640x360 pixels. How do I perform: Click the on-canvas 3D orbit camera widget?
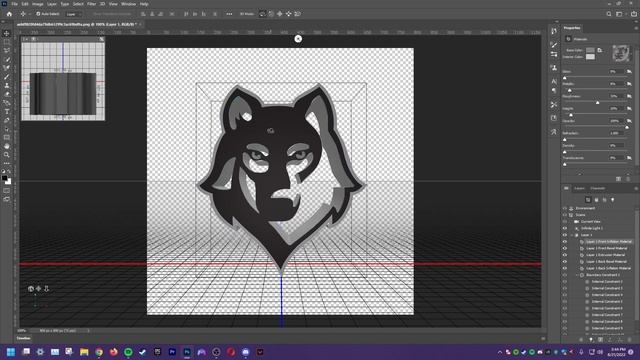(x=31, y=289)
